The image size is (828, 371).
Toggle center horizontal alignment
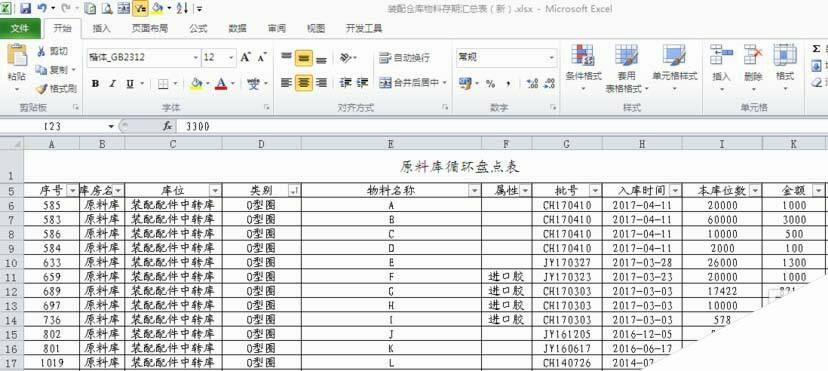click(304, 83)
